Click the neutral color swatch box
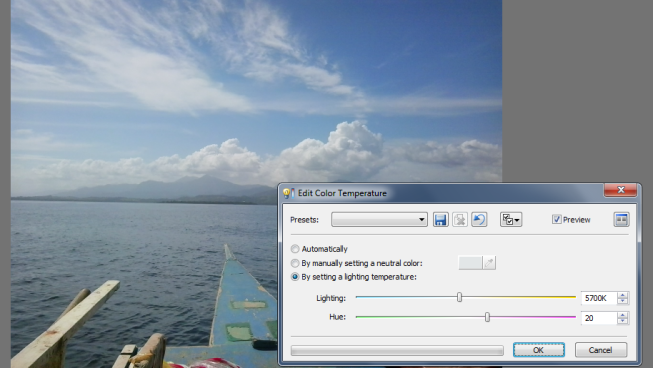653x368 pixels. pyautogui.click(x=470, y=263)
